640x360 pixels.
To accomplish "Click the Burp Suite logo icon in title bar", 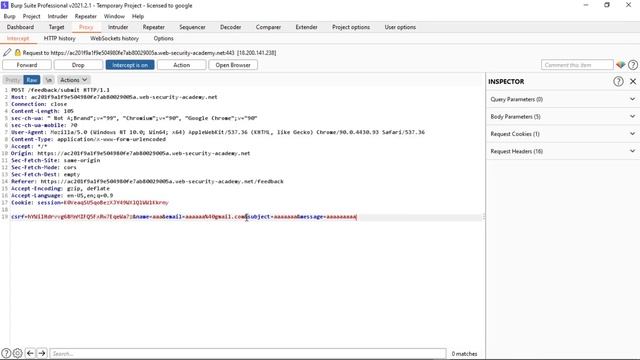I will click(x=4, y=5).
